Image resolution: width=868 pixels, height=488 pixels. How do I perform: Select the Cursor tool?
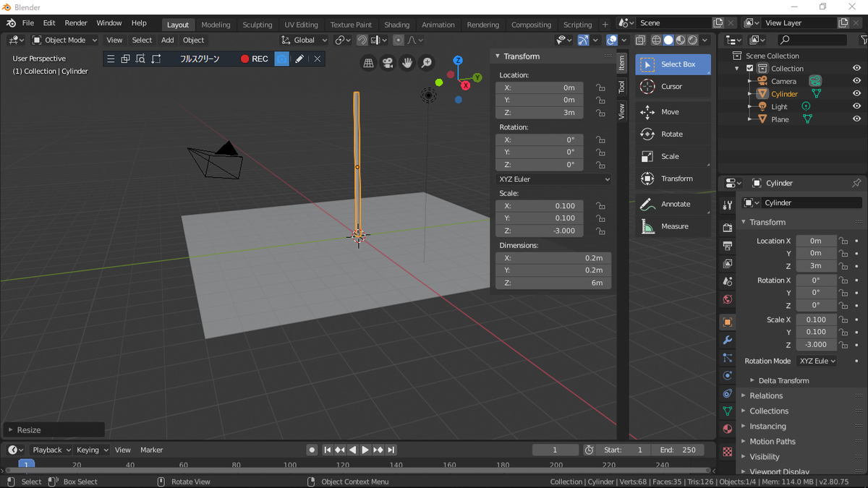click(673, 87)
